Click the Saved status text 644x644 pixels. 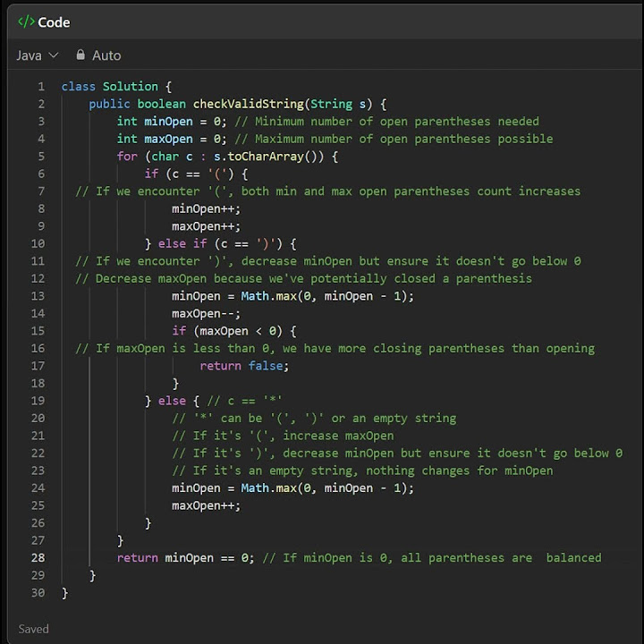click(33, 629)
